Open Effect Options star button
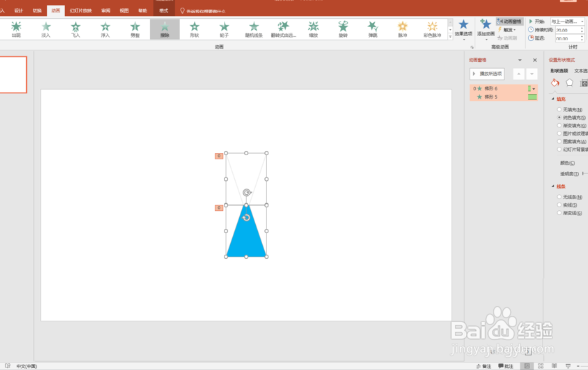 coord(464,29)
